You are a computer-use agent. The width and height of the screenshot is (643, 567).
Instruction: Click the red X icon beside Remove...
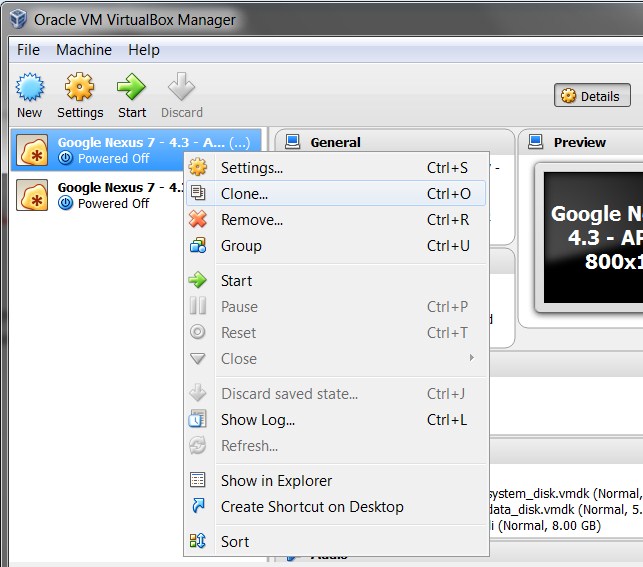pyautogui.click(x=198, y=219)
